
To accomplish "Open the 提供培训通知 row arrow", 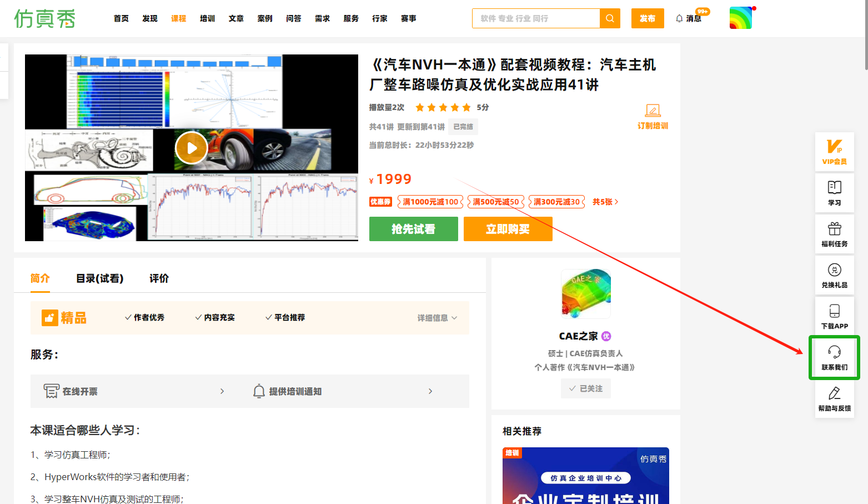I will click(430, 391).
